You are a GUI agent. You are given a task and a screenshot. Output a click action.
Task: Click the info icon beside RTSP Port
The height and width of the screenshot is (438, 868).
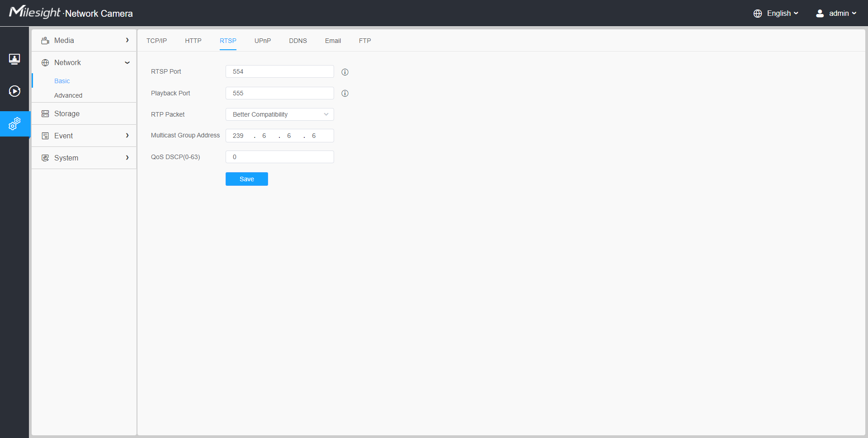(345, 72)
